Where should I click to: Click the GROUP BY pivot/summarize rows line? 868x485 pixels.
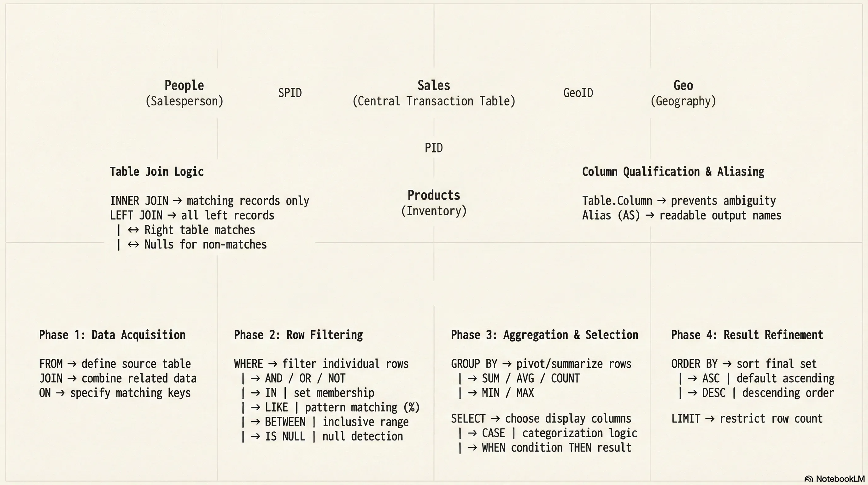click(541, 364)
